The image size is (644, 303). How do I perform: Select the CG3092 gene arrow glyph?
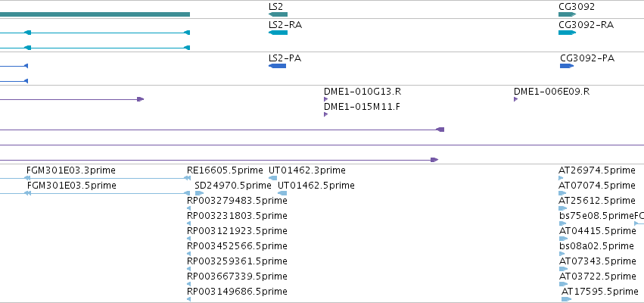[x=568, y=14]
